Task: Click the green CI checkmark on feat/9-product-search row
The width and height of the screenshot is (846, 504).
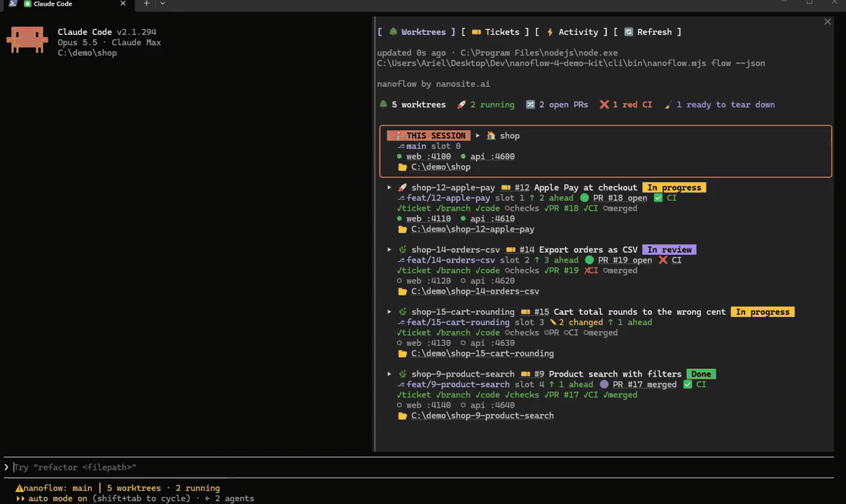Action: coord(687,385)
